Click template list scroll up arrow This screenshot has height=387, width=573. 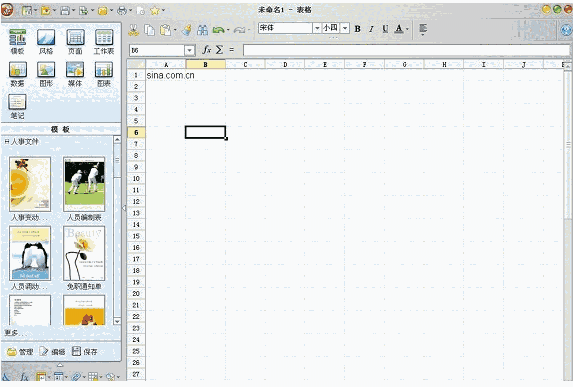click(117, 140)
